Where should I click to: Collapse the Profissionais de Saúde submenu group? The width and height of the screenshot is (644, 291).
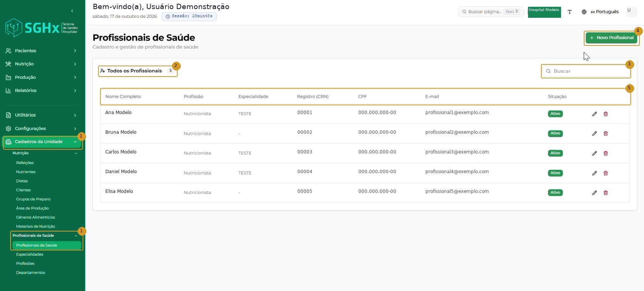pyautogui.click(x=45, y=236)
